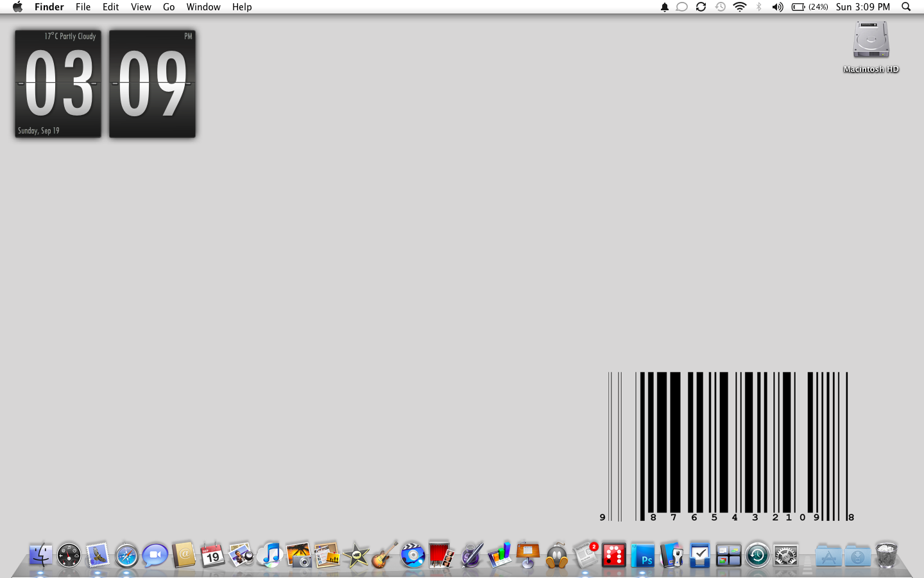Open Delicious Library book scanner icon

coord(671,555)
